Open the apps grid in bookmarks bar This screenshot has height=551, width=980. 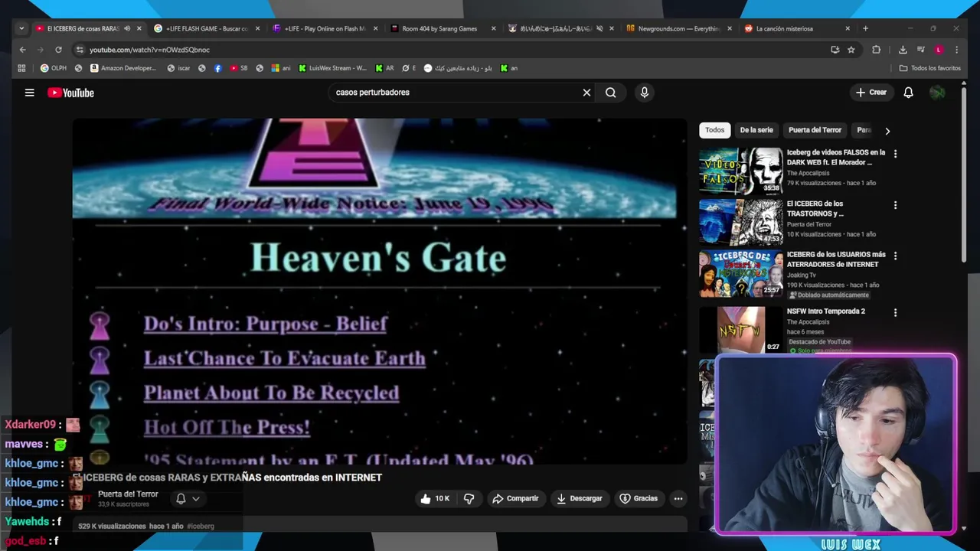(x=22, y=68)
